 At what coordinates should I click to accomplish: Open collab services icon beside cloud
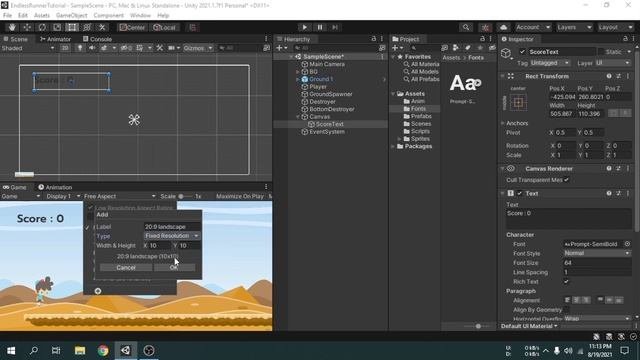coord(485,27)
